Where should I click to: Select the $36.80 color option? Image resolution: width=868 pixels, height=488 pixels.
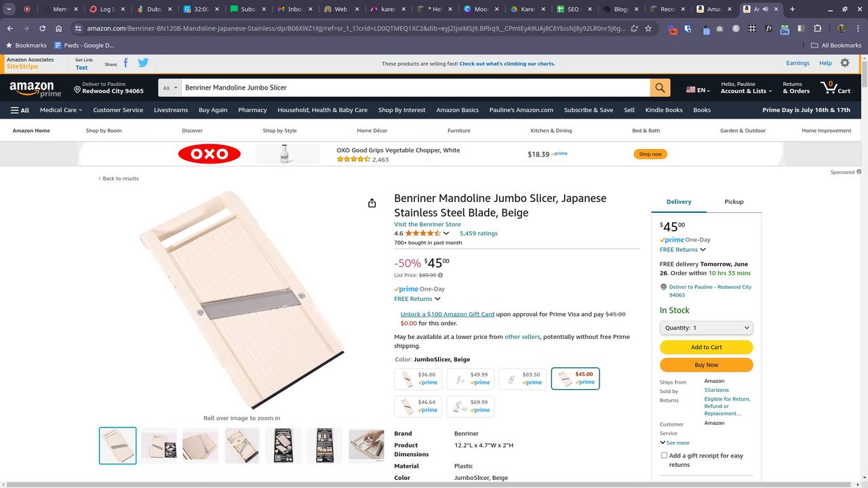418,379
